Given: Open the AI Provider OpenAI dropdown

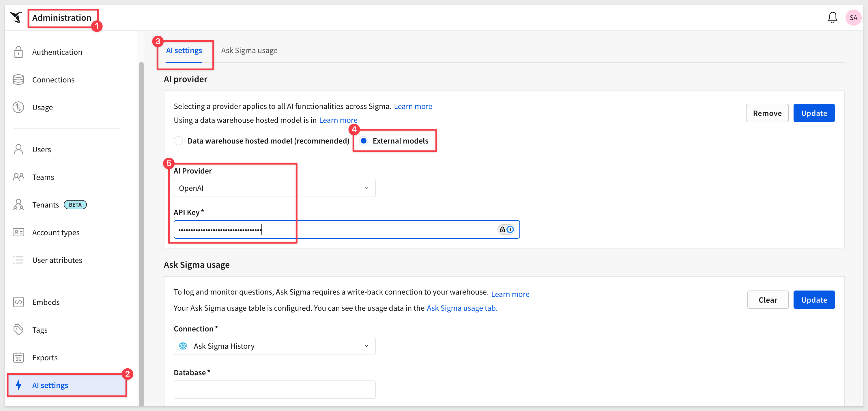Looking at the screenshot, I should (274, 188).
